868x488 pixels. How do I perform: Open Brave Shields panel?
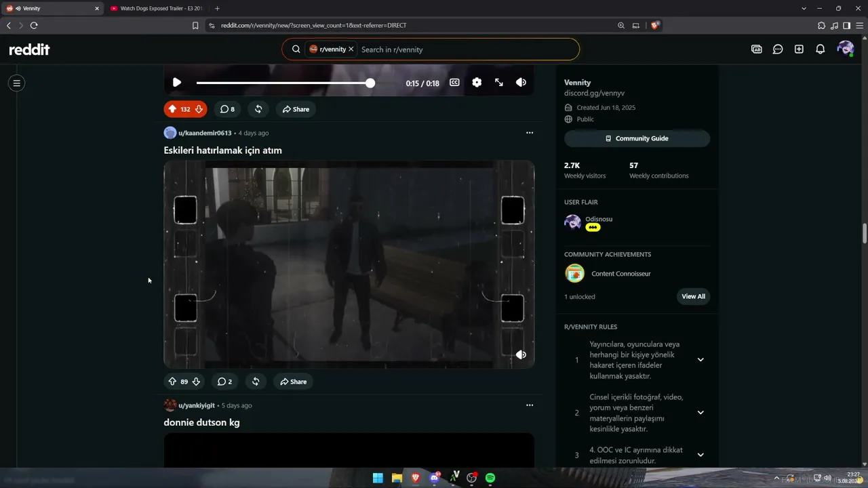(x=655, y=25)
